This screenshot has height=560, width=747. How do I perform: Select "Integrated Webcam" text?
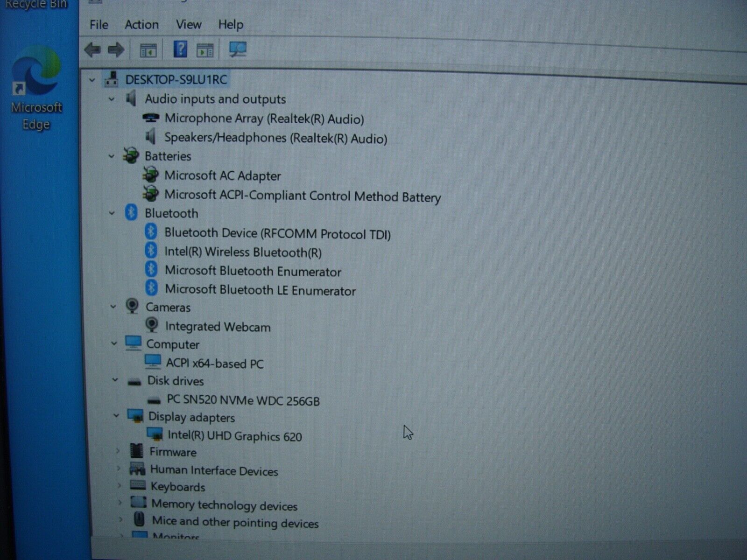coord(218,326)
